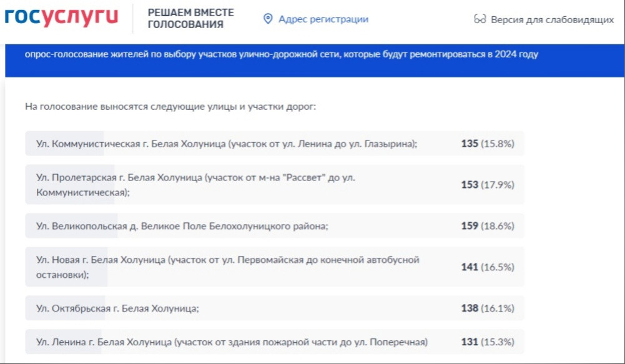Click the 153 (17.9%) vote result
Screen dimensions: 625x364
487,185
